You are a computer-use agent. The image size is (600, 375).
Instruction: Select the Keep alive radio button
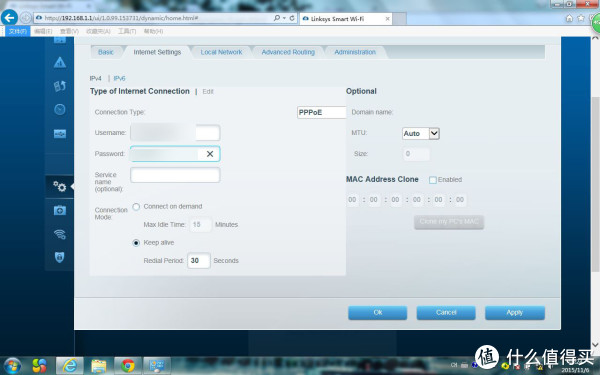(136, 243)
